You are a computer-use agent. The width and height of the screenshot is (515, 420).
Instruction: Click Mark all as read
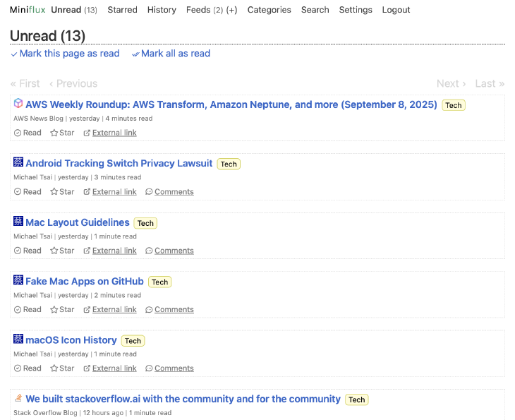click(171, 54)
